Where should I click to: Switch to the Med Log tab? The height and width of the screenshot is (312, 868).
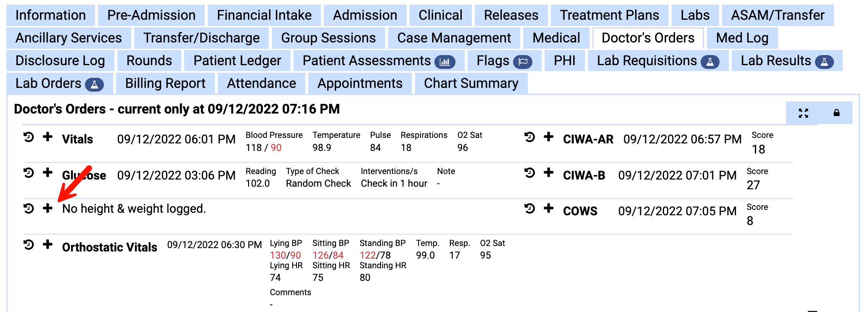tap(742, 38)
